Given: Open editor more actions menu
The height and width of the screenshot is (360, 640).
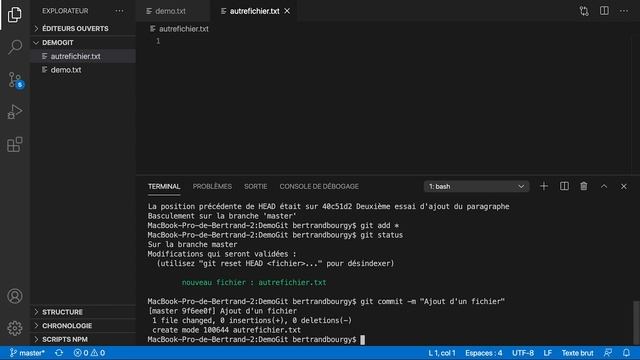Looking at the screenshot, I should tap(624, 11).
